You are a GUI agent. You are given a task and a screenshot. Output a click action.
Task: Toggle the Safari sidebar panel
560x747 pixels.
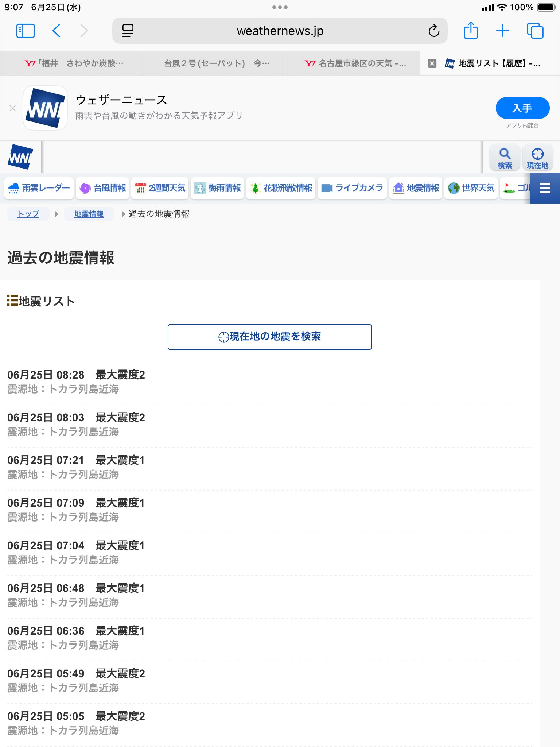[x=26, y=31]
